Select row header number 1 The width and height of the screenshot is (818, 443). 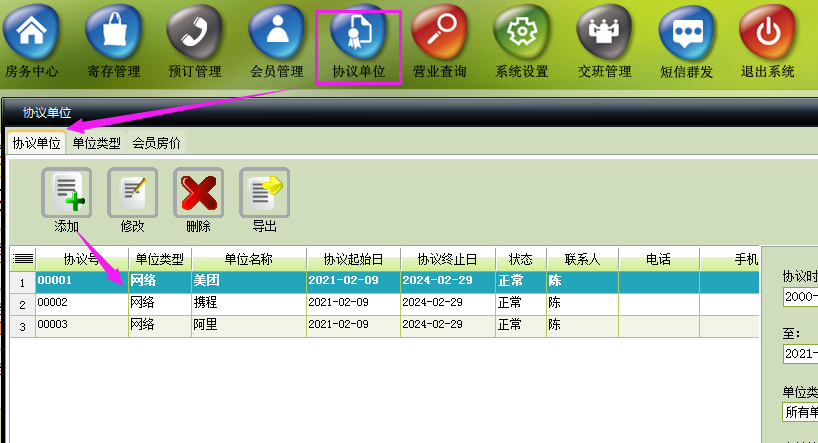[22, 282]
